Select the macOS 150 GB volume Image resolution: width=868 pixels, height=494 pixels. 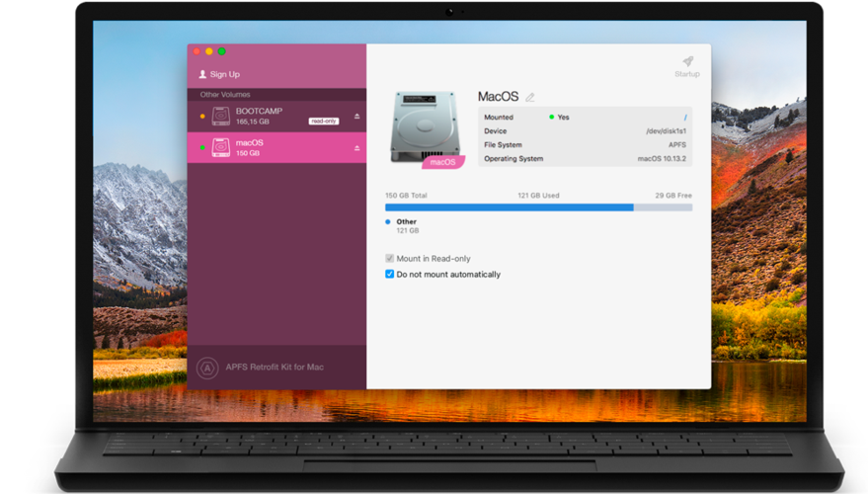click(x=276, y=148)
